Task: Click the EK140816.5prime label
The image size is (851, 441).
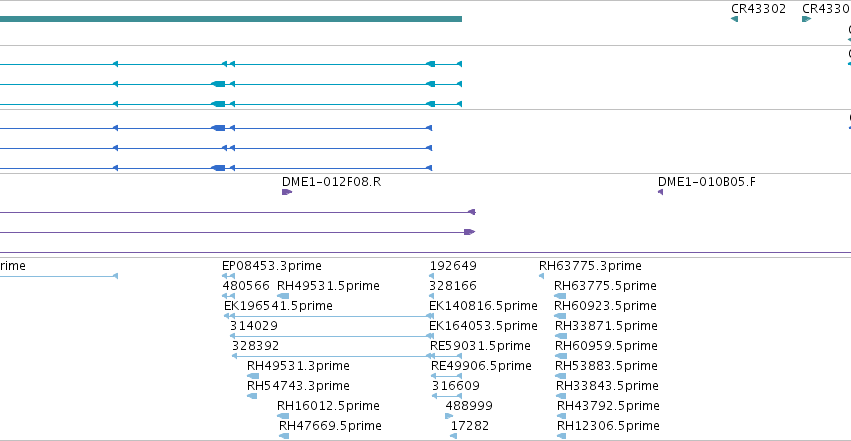Action: [x=483, y=306]
